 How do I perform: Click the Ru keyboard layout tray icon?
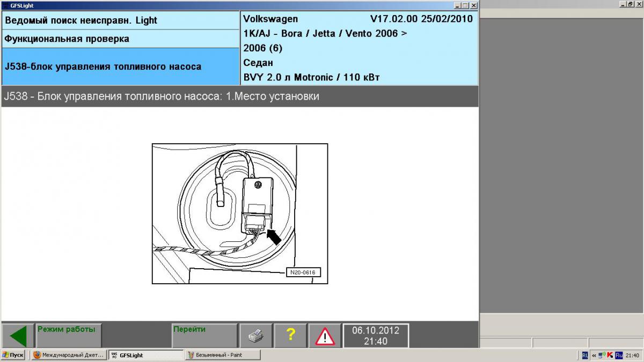pyautogui.click(x=619, y=355)
